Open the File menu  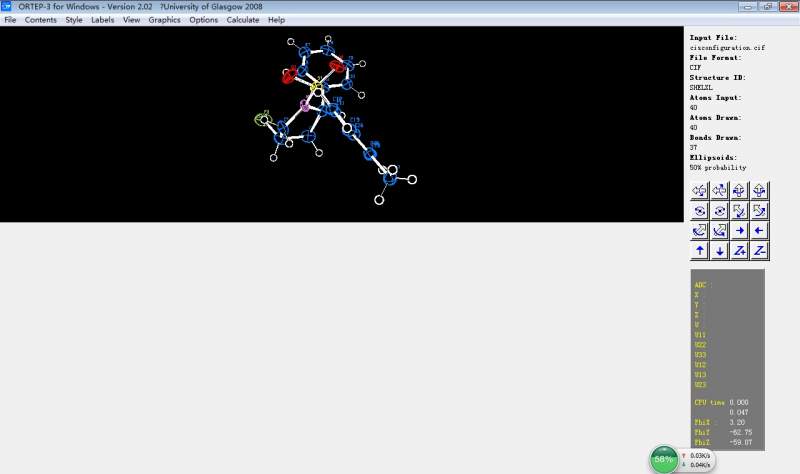(10, 20)
